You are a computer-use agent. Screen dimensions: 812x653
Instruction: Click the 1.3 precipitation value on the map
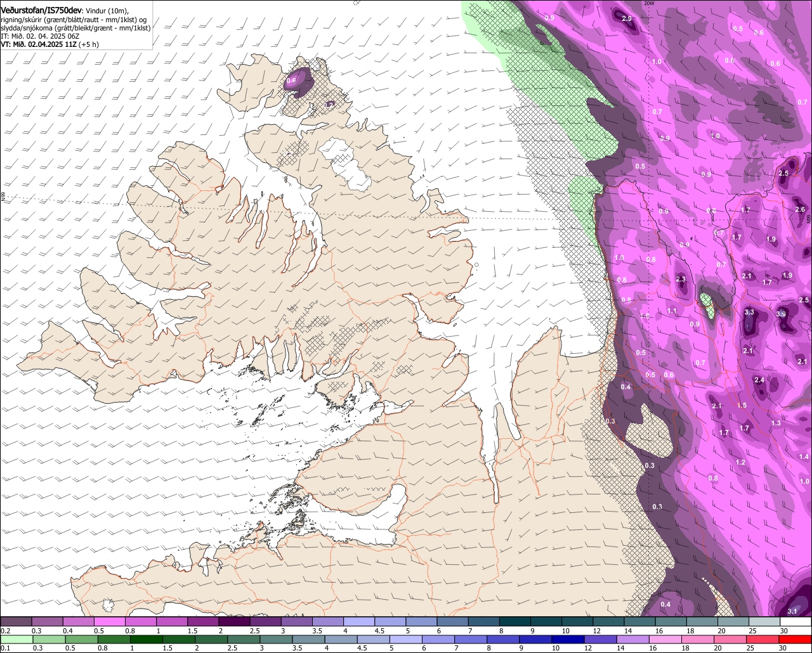[776, 423]
